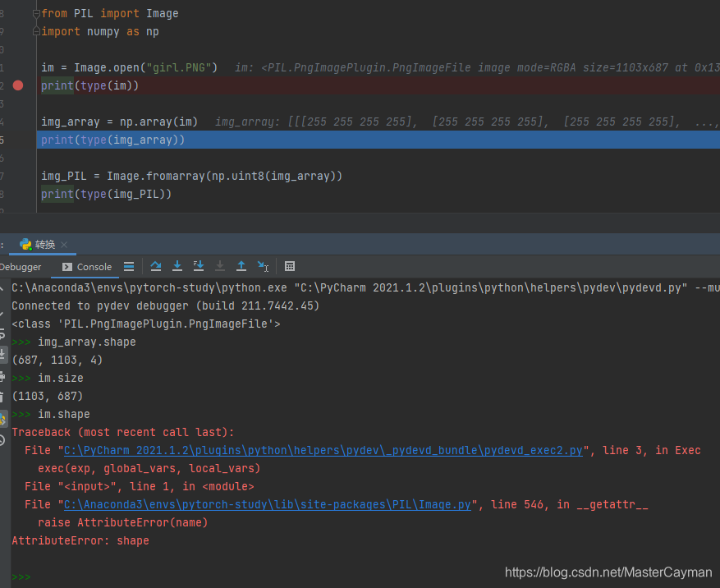Click 'Traceback (most recent call last):' line
The width and height of the screenshot is (720, 588).
pos(123,432)
